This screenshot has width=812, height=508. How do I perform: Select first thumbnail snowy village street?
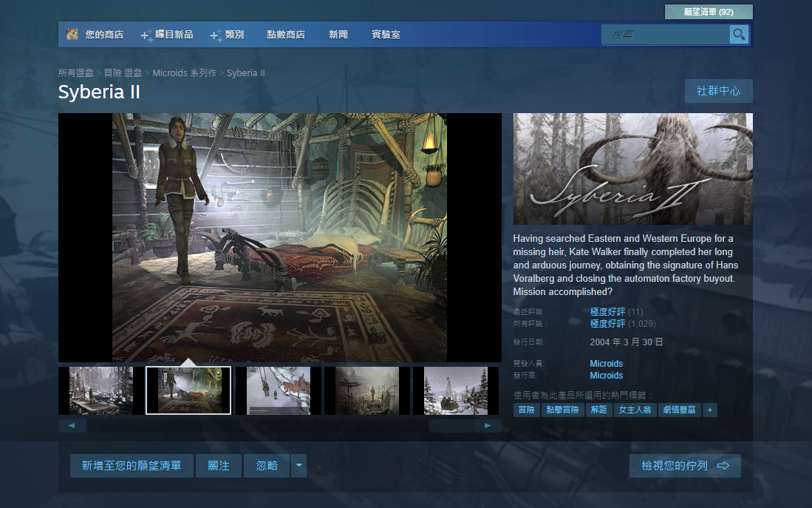[101, 390]
